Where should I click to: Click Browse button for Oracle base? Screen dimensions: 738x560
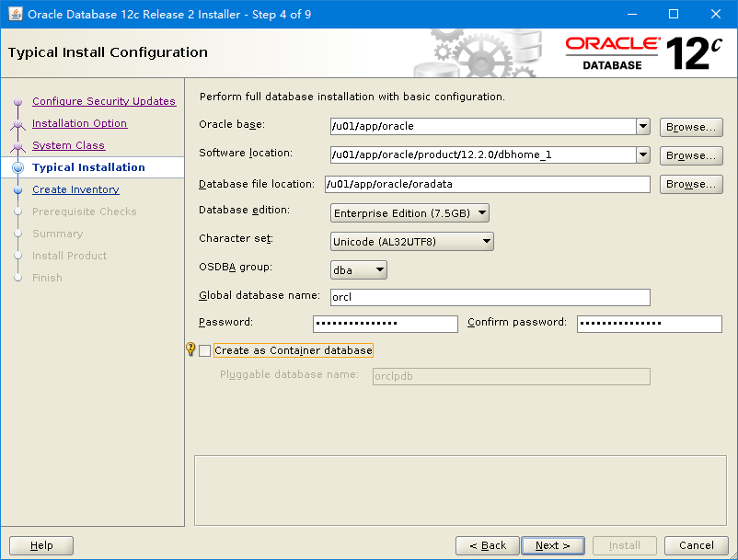[x=691, y=127]
